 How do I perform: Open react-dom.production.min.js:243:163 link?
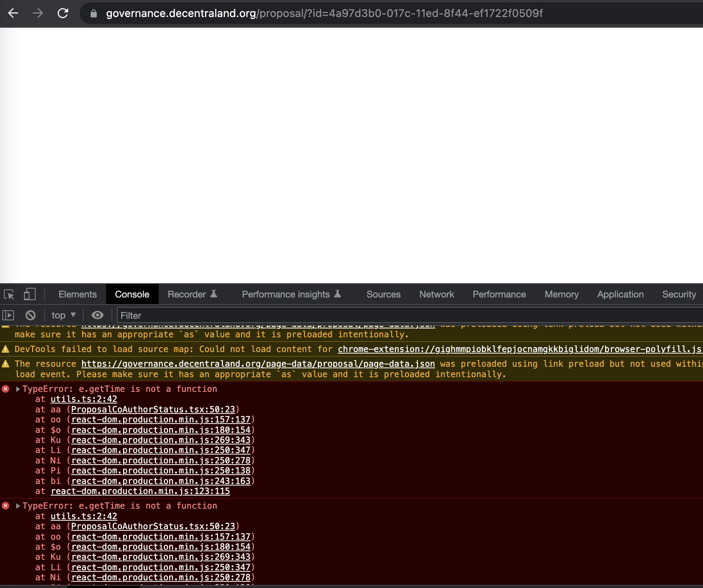point(161,481)
